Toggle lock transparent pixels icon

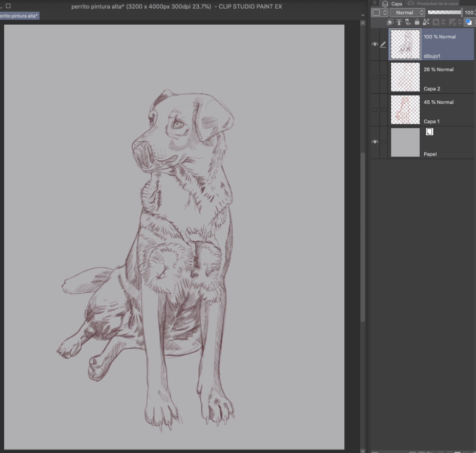click(x=426, y=22)
